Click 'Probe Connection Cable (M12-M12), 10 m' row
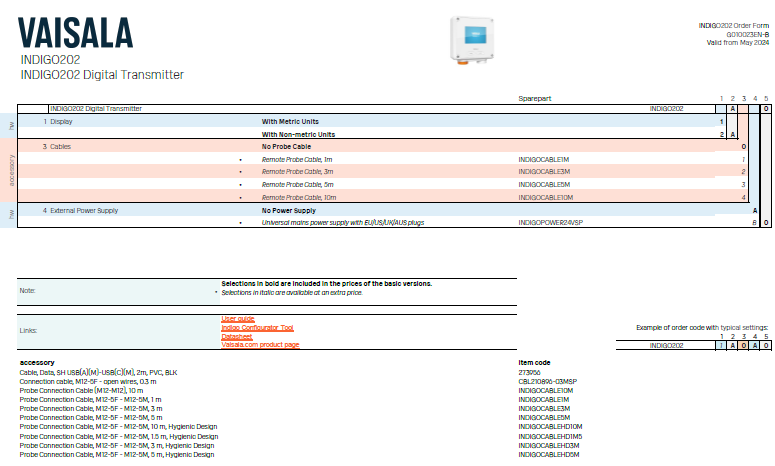This screenshot has height=466, width=775. [x=82, y=390]
